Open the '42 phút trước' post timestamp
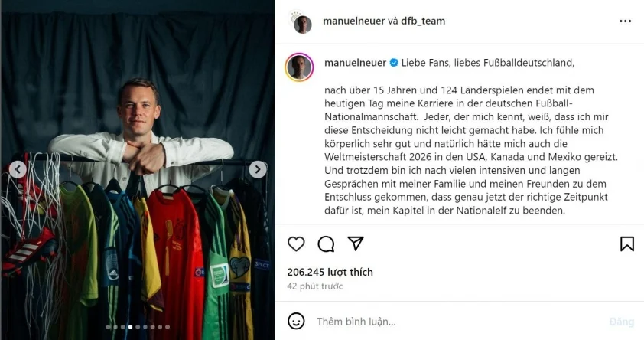 315,286
